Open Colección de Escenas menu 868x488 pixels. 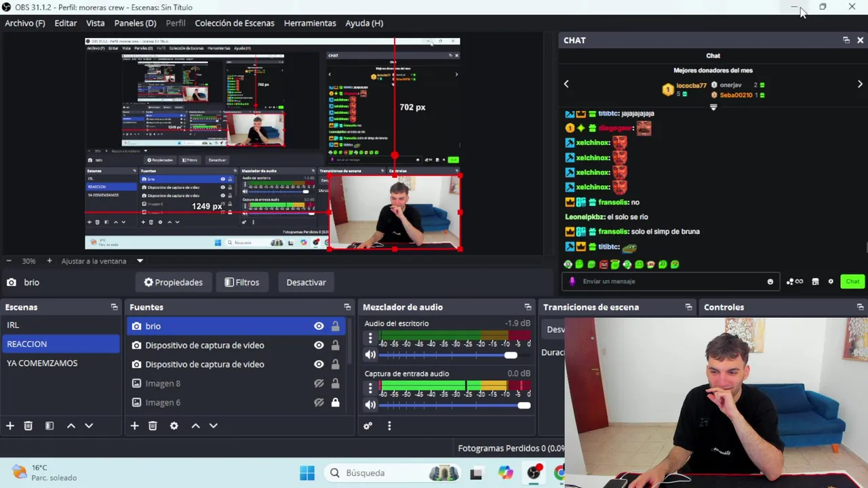coord(235,23)
